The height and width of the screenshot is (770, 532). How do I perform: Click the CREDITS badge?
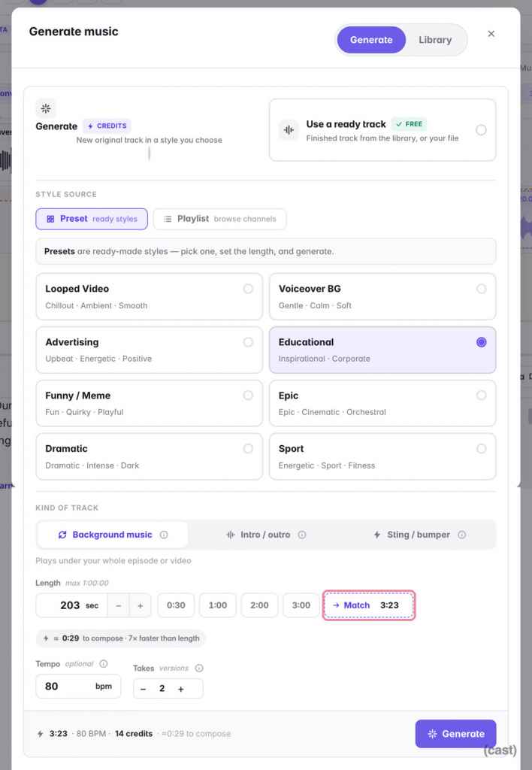tap(107, 126)
